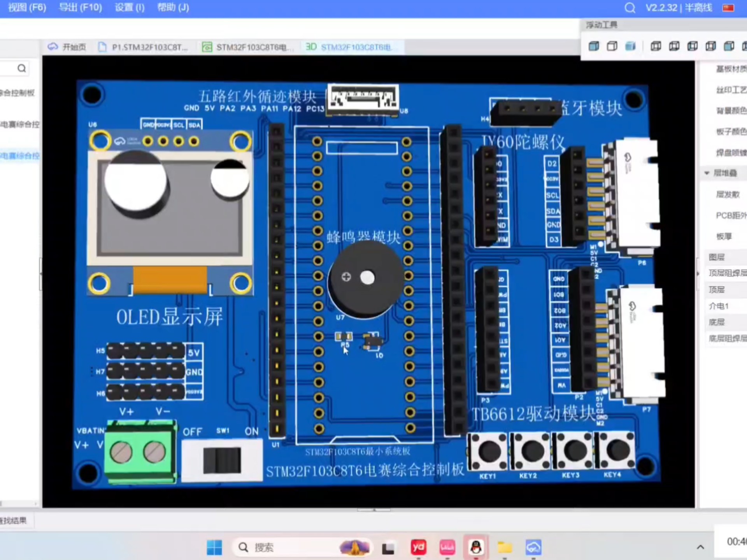Click the 背景颜色 property row
747x560 pixels.
tap(731, 111)
